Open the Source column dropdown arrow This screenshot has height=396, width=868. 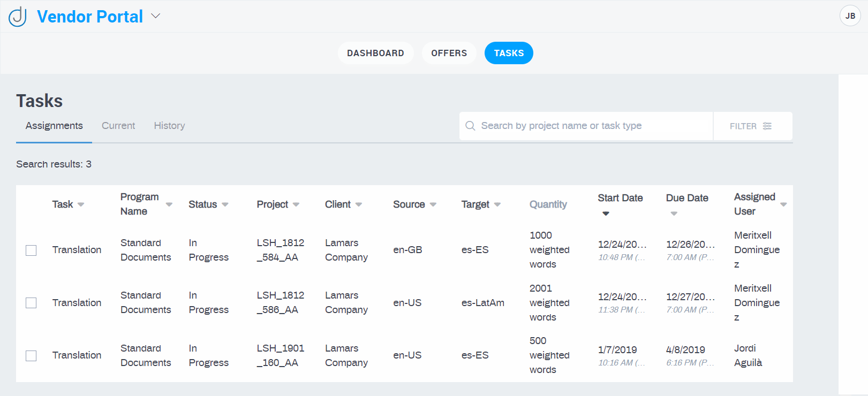coord(433,204)
